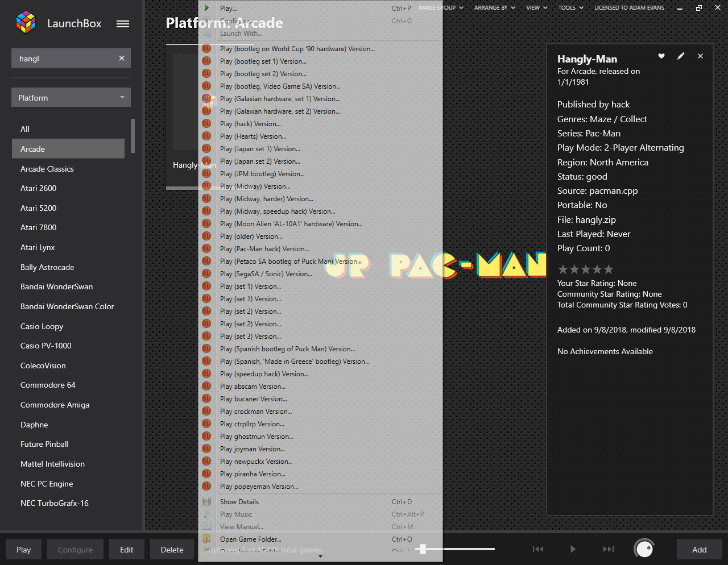728x565 pixels.
Task: Start music playback in bottom bar
Action: coord(573,549)
